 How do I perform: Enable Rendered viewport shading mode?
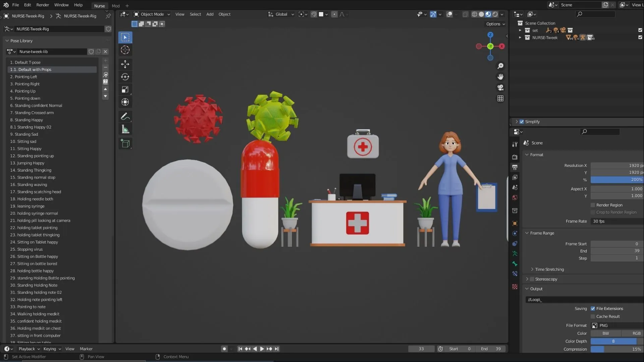tap(495, 14)
